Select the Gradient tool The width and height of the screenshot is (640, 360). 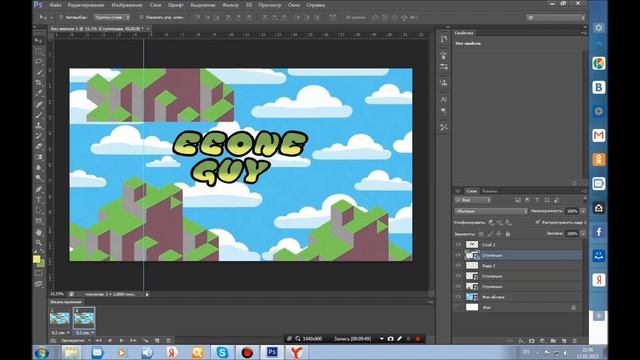[x=39, y=157]
